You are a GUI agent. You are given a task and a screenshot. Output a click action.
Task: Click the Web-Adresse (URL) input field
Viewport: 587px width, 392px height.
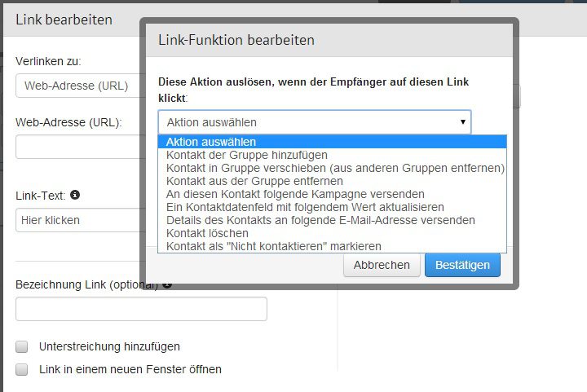click(x=77, y=147)
